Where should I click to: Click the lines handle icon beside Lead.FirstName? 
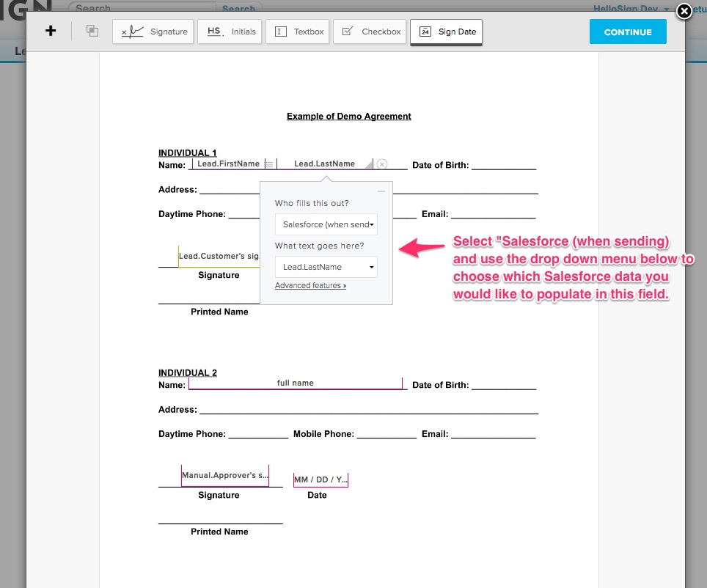[x=269, y=164]
